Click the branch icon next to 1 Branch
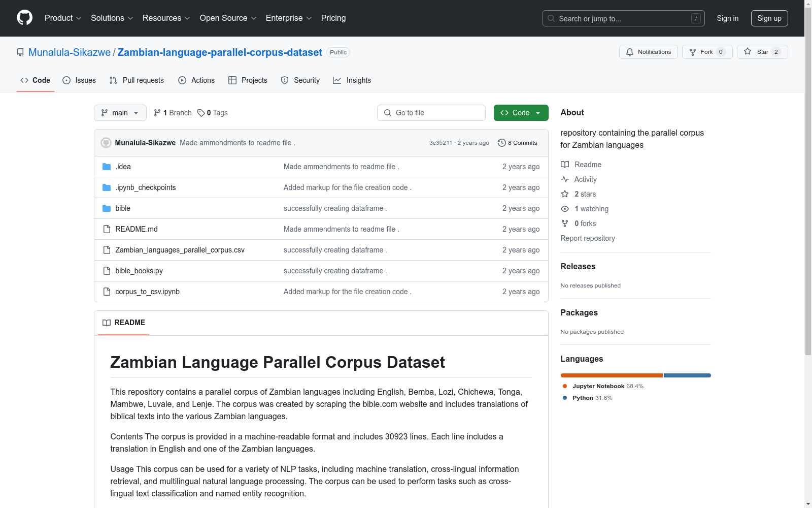Screen dimensions: 812x508 (x=157, y=113)
